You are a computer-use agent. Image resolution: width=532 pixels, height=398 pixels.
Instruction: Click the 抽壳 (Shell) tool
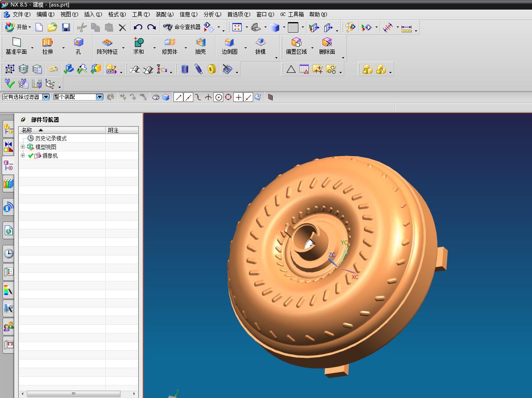(200, 46)
